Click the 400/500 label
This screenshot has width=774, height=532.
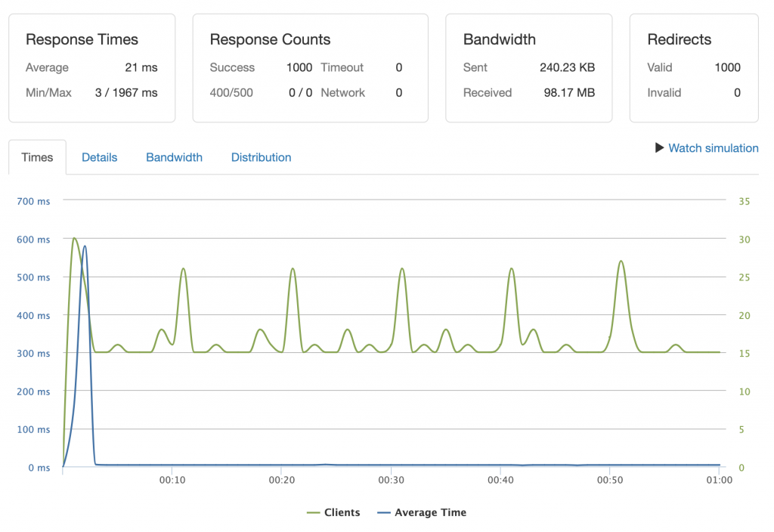[231, 93]
